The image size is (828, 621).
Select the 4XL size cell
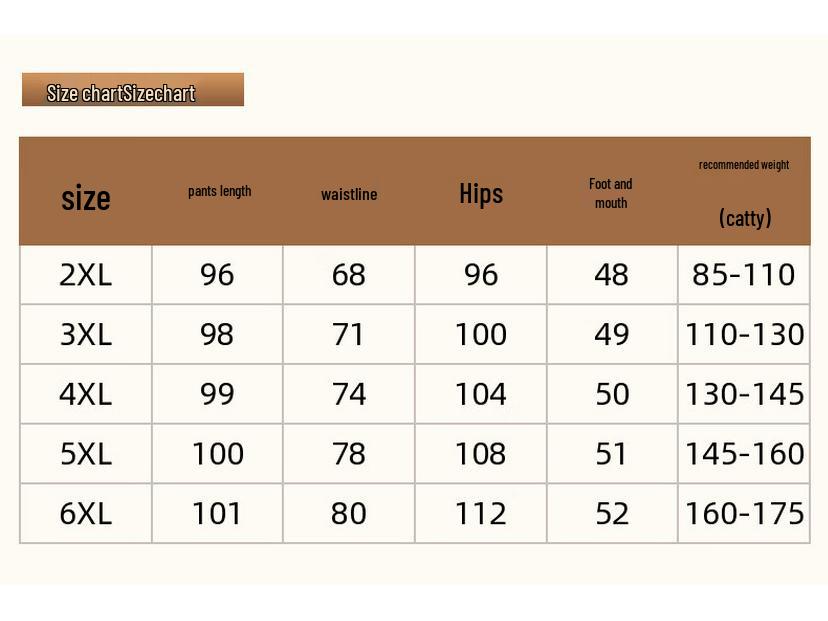86,394
